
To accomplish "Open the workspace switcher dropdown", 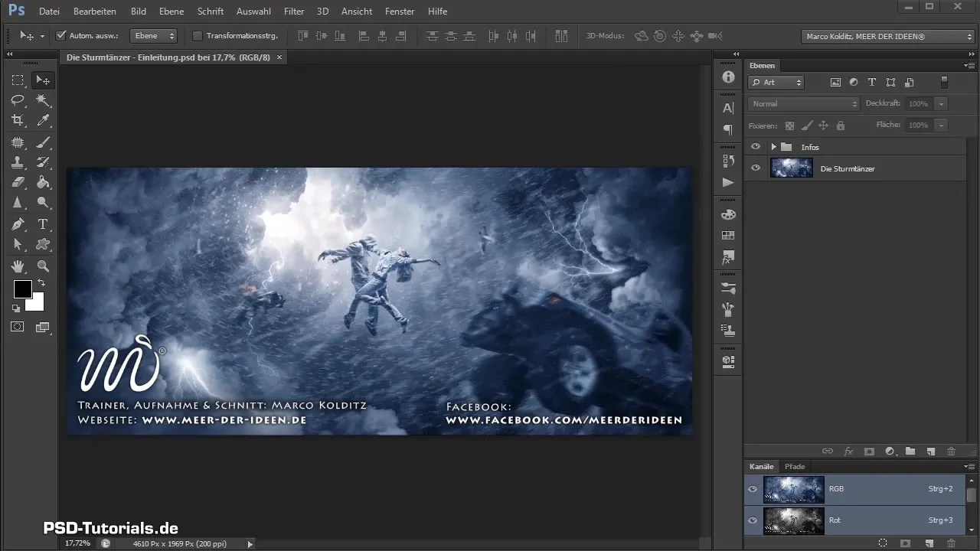I will [x=887, y=36].
